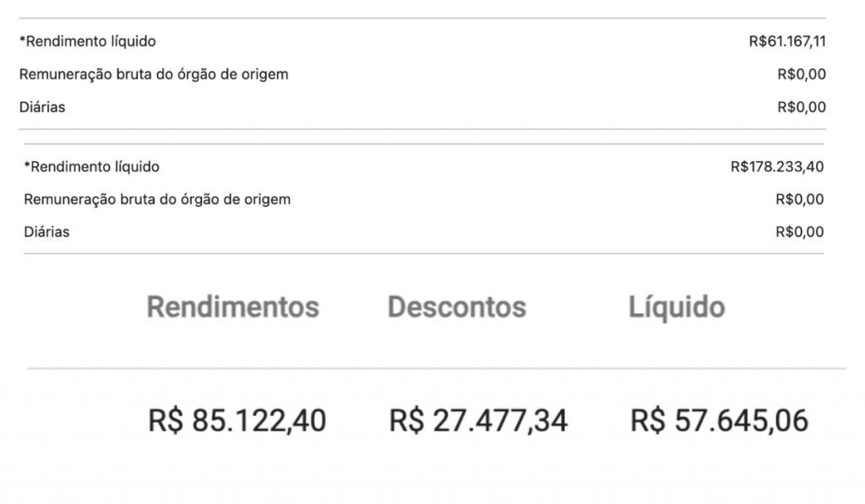This screenshot has width=865, height=504.
Task: Click the Rendimentos column heading
Action: pyautogui.click(x=233, y=307)
